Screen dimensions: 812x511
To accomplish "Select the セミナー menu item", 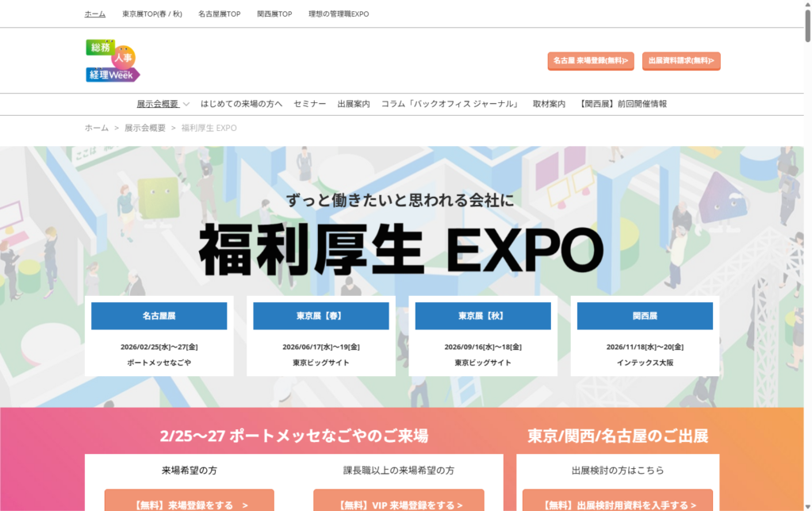I will (309, 104).
